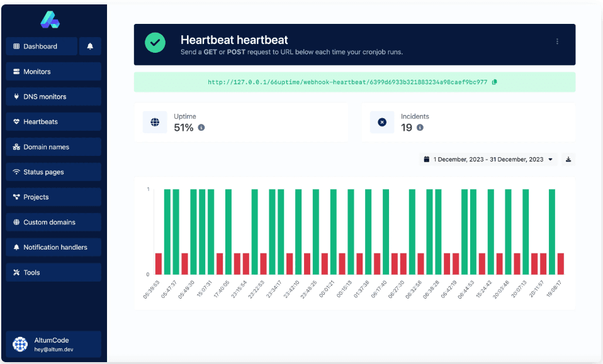Screen dimensions: 603x364
Task: Click the first red bar in chart
Action: point(159,264)
